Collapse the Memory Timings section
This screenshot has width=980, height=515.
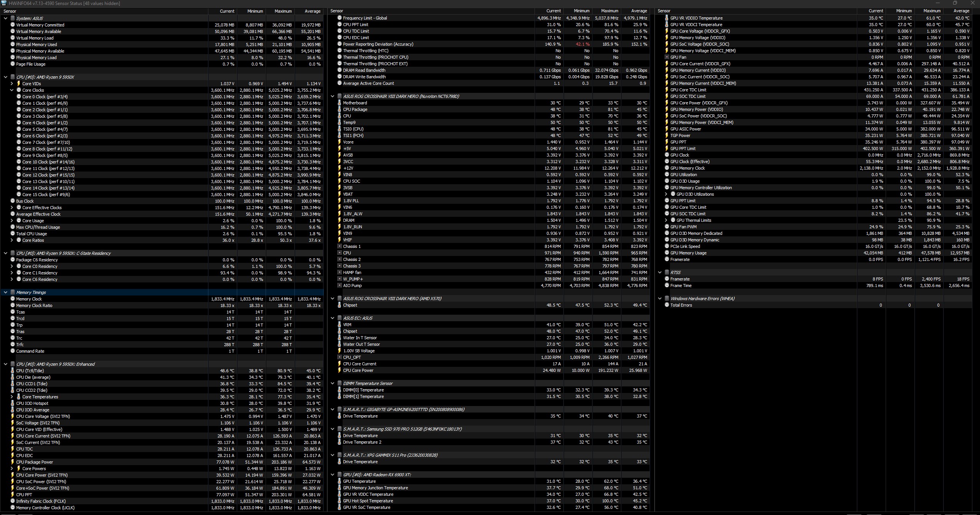[5, 292]
